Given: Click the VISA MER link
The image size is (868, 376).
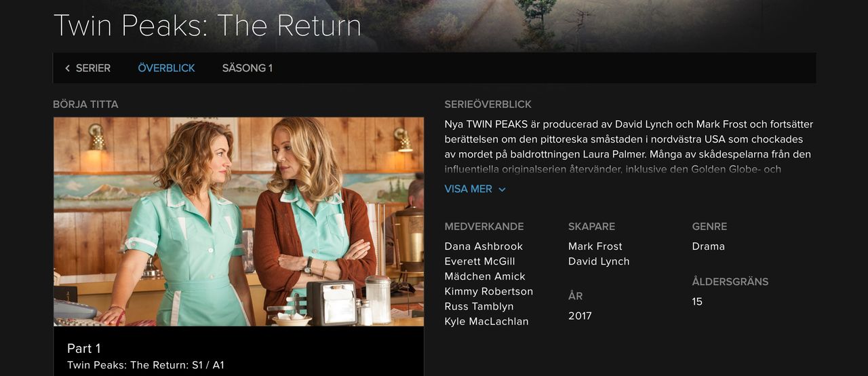Looking at the screenshot, I should point(469,189).
